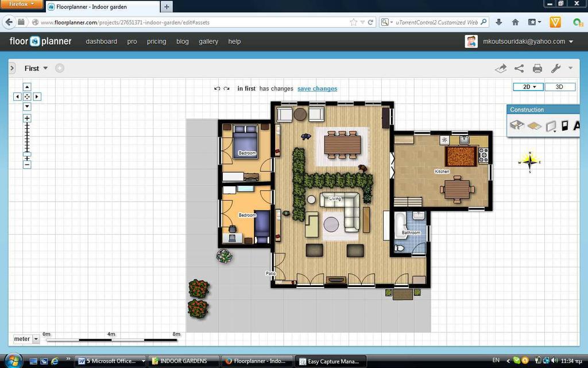Select the dining table on the rug
This screenshot has width=588, height=368.
pyautogui.click(x=342, y=144)
